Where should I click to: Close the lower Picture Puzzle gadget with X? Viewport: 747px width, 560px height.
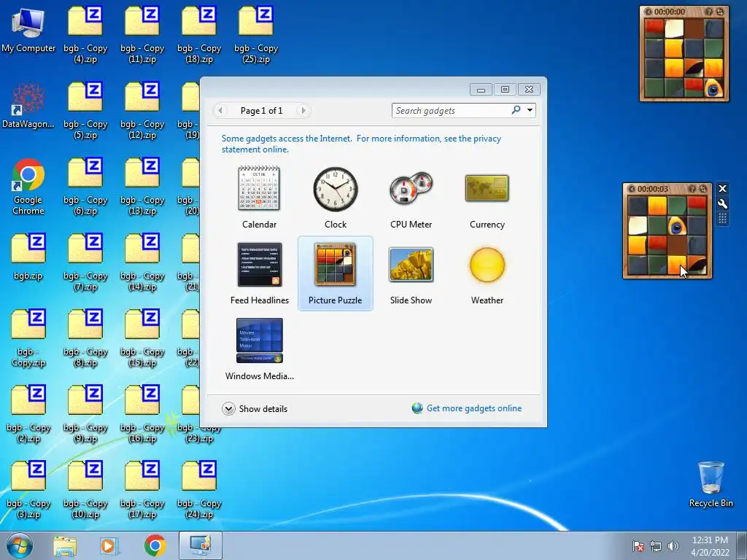pyautogui.click(x=722, y=189)
